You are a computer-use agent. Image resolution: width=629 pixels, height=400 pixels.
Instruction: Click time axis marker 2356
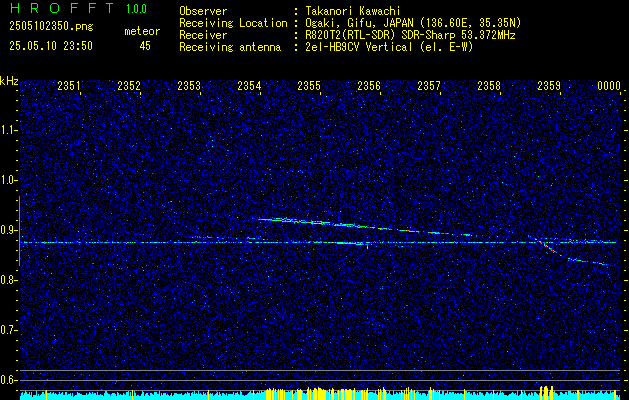[369, 85]
